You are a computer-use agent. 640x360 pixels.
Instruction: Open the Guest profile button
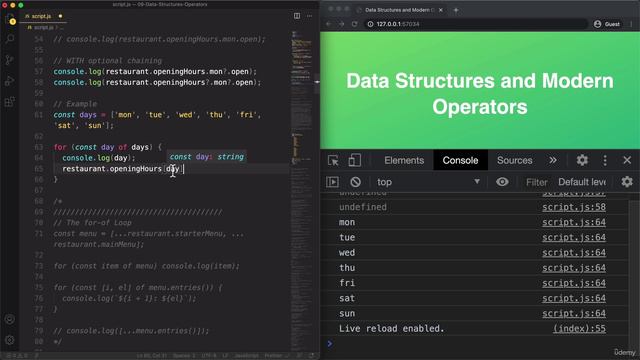click(607, 24)
